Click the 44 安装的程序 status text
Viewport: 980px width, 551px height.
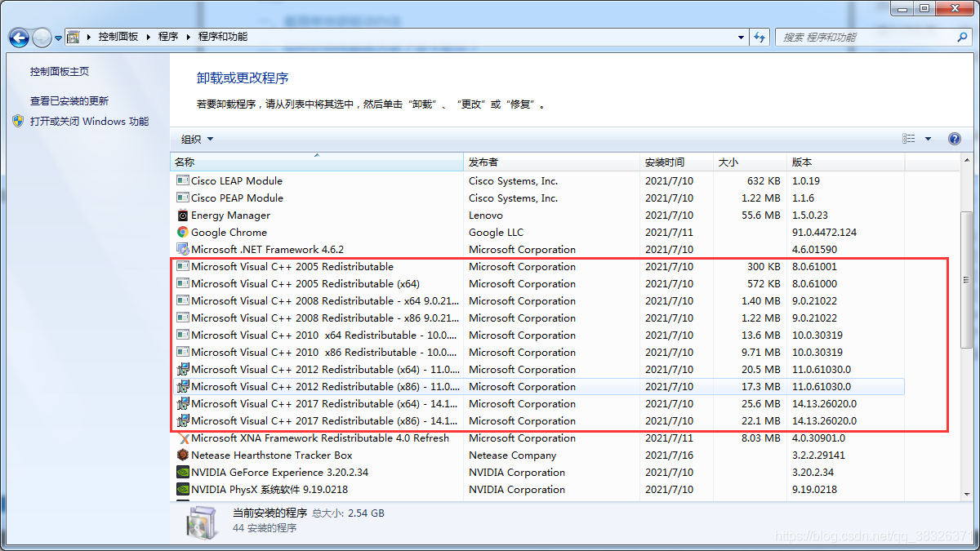(265, 528)
